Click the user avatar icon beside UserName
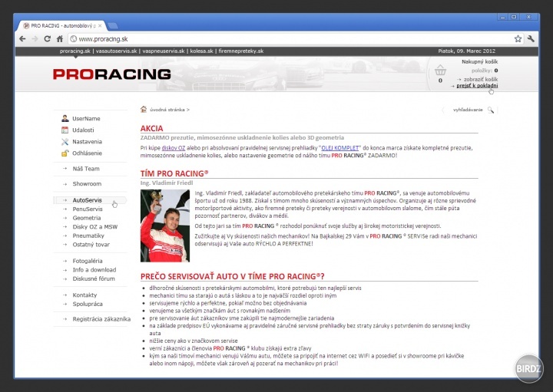This screenshot has height=392, width=553. tap(65, 118)
